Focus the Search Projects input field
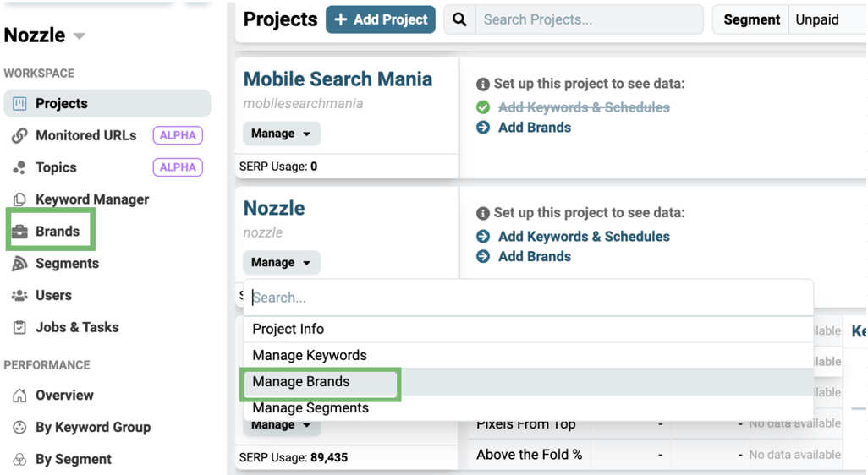 [588, 19]
